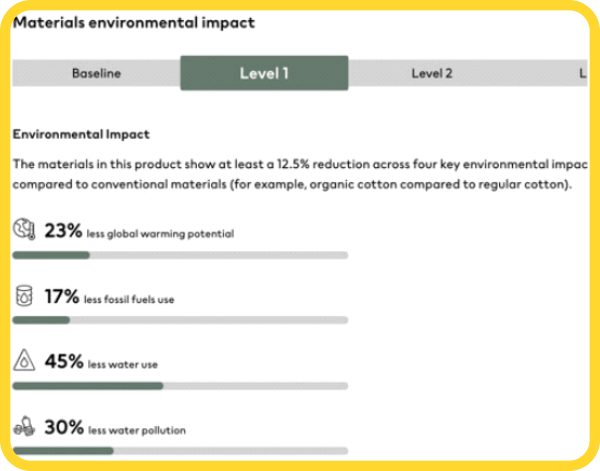Click the 'less global warming potential' label
600x471 pixels.
pos(161,234)
